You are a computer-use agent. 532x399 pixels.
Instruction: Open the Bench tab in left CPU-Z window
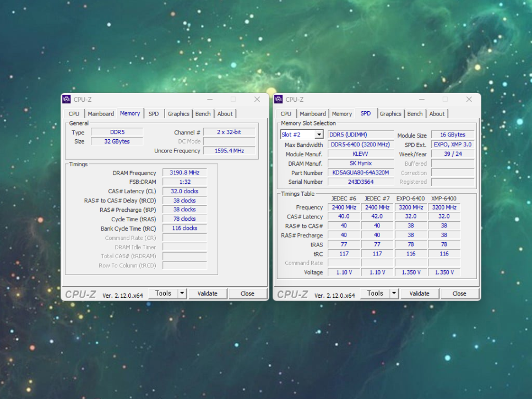coord(203,114)
